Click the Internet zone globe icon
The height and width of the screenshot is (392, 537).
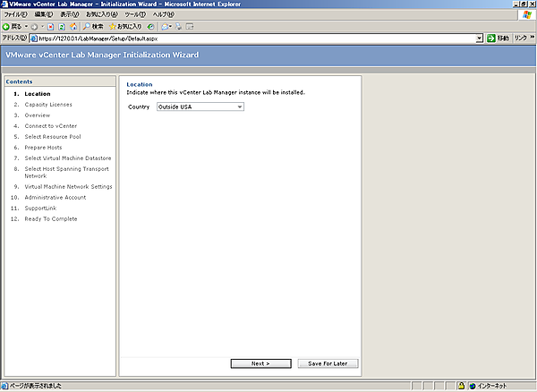click(473, 386)
